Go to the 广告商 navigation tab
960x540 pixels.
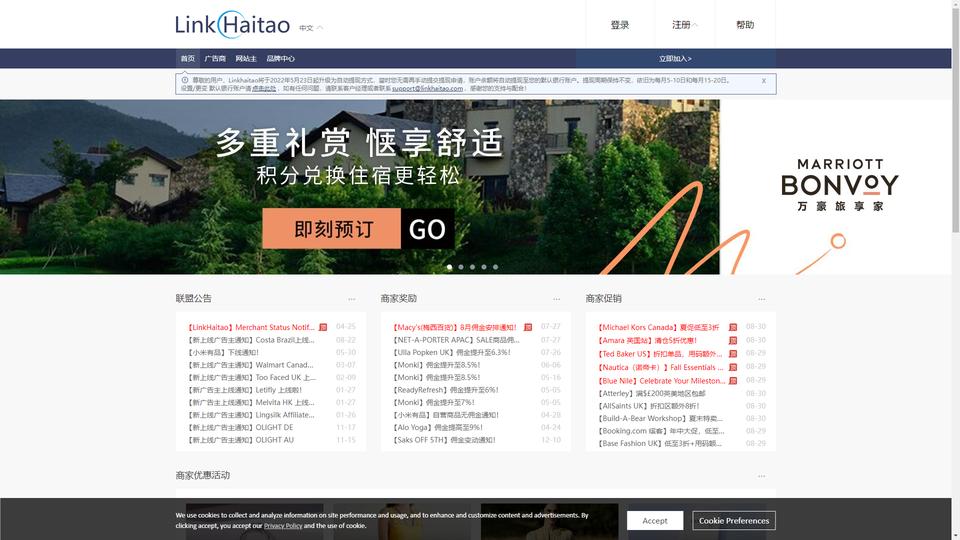[215, 59]
